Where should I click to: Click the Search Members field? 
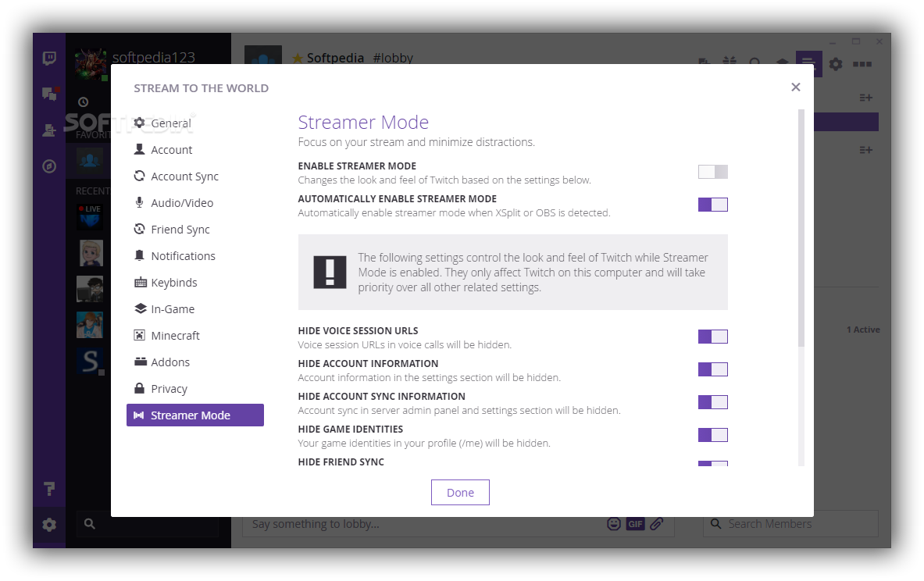click(x=790, y=524)
